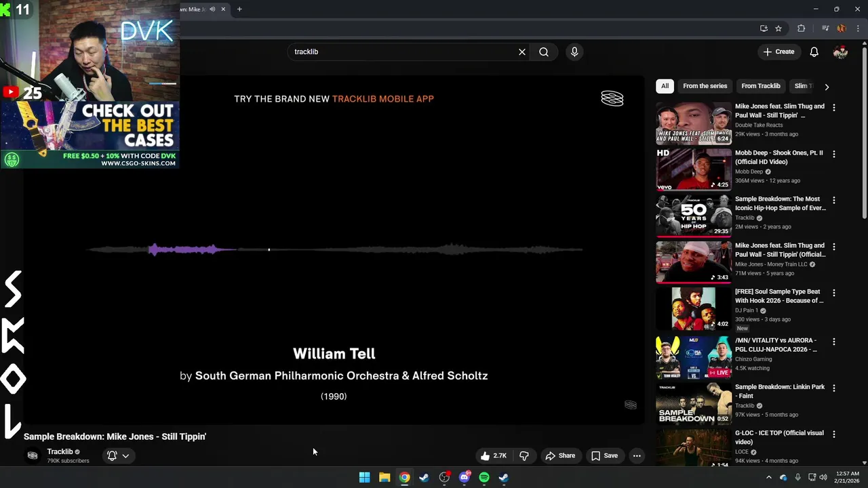Open Discord from the taskbar

pos(465,477)
